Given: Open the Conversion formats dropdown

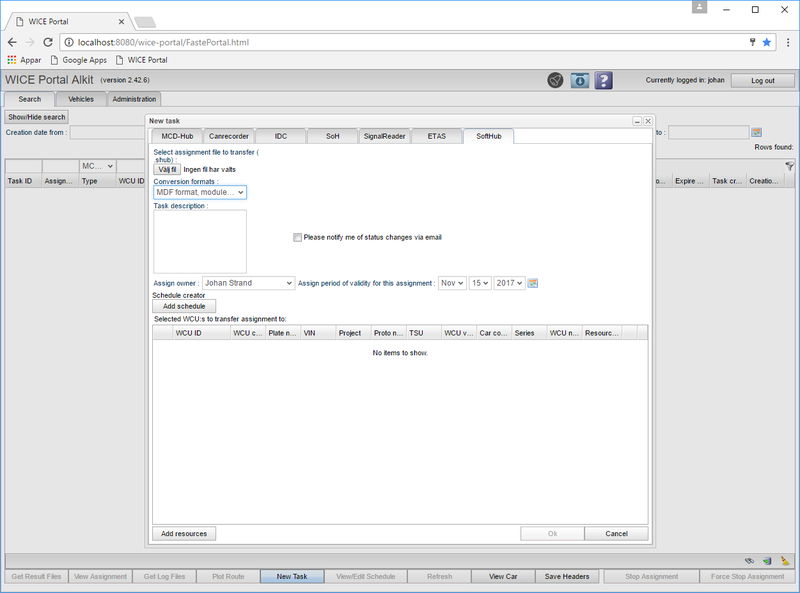Looking at the screenshot, I should [x=198, y=191].
